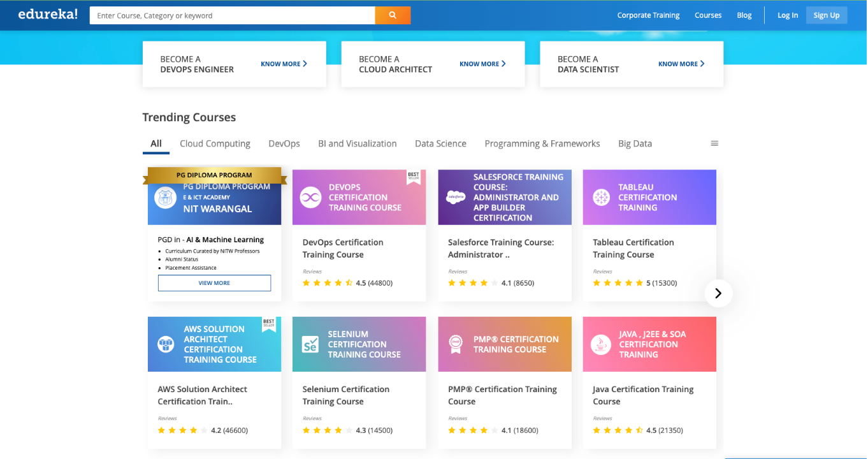Open the edureka! logo home link

click(x=48, y=14)
